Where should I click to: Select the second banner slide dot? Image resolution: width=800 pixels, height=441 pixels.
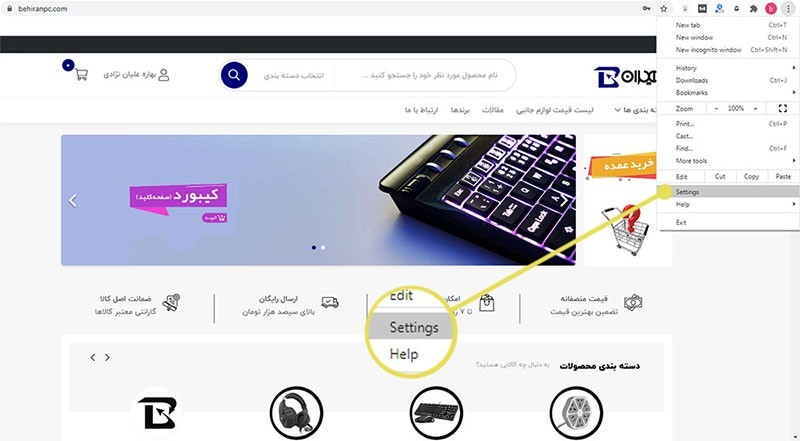(x=323, y=248)
